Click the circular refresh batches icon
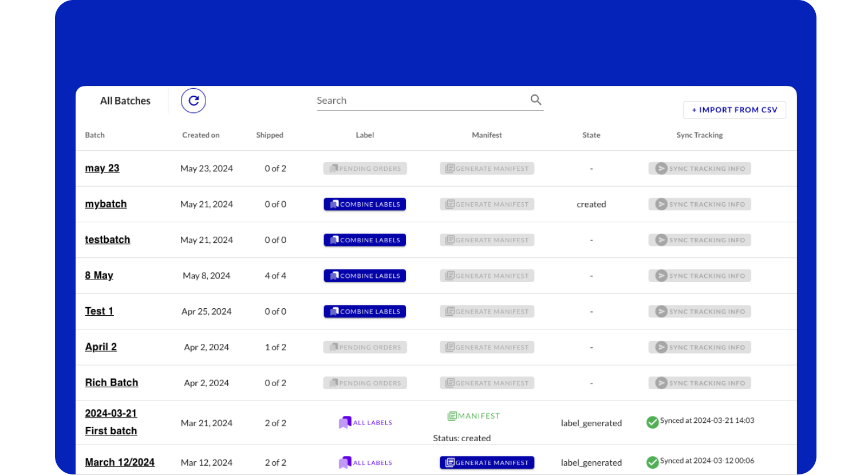 (x=194, y=101)
